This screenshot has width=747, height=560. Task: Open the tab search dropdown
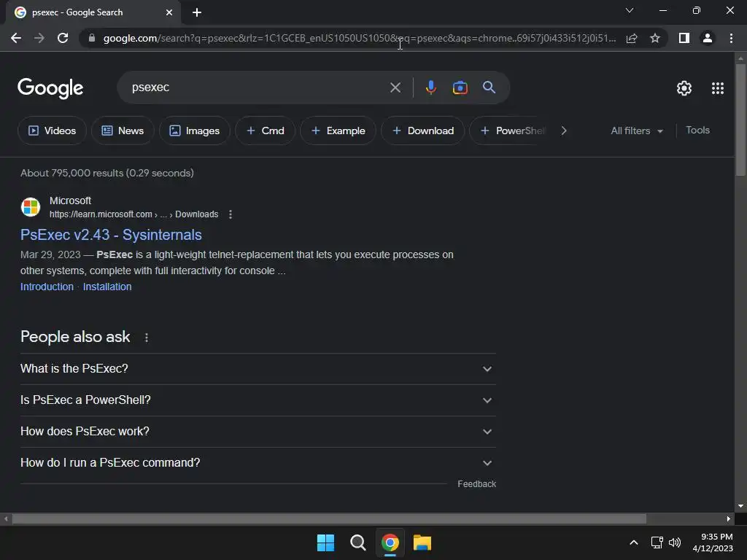point(630,10)
